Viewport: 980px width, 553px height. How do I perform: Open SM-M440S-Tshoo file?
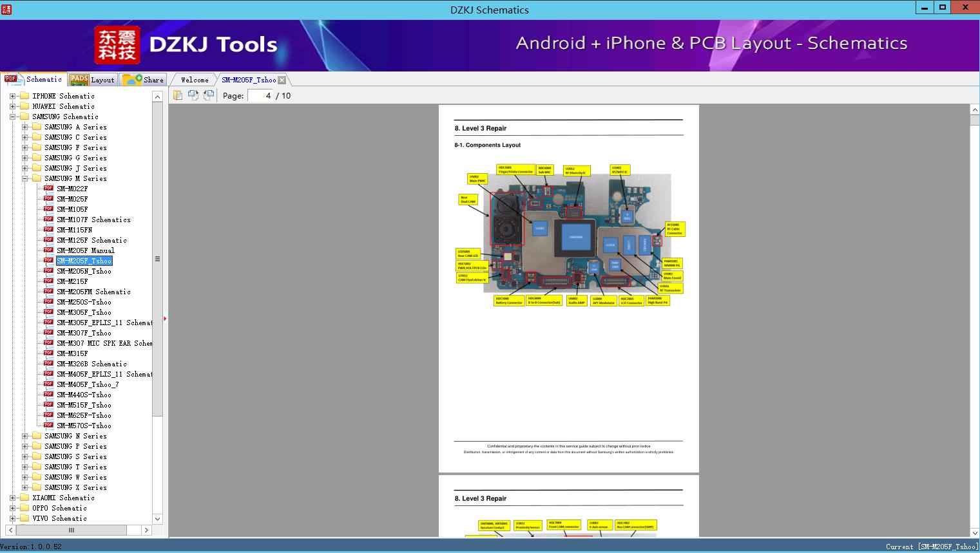(84, 395)
